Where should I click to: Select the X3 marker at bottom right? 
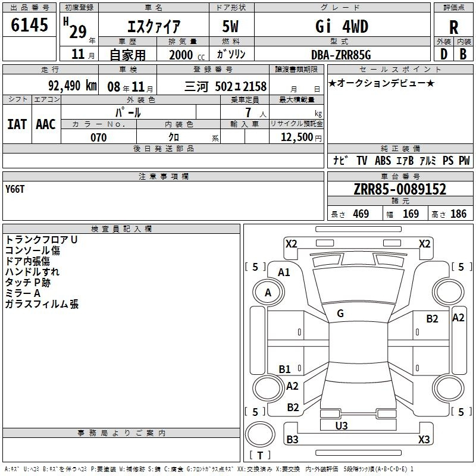[x=424, y=440]
